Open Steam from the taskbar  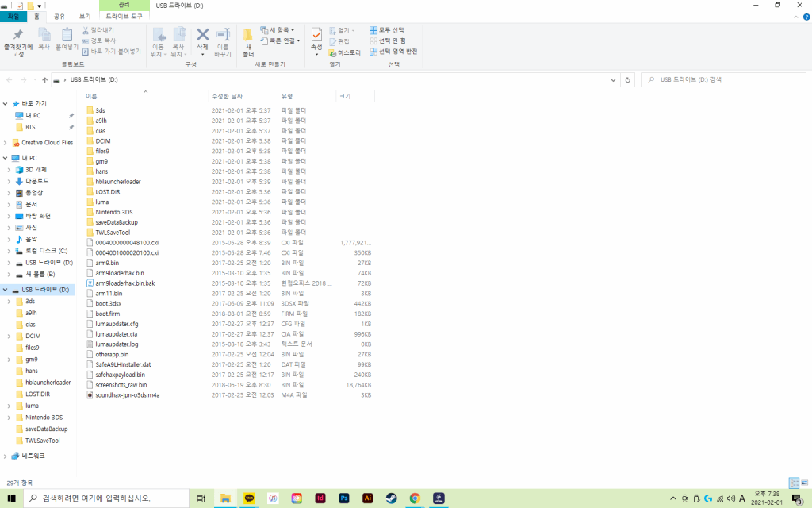pyautogui.click(x=392, y=498)
